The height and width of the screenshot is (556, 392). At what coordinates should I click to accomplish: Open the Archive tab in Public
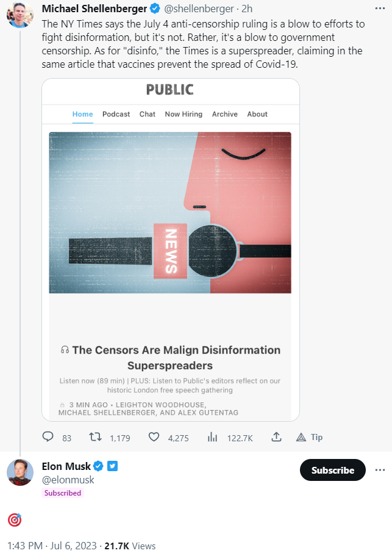(x=225, y=114)
